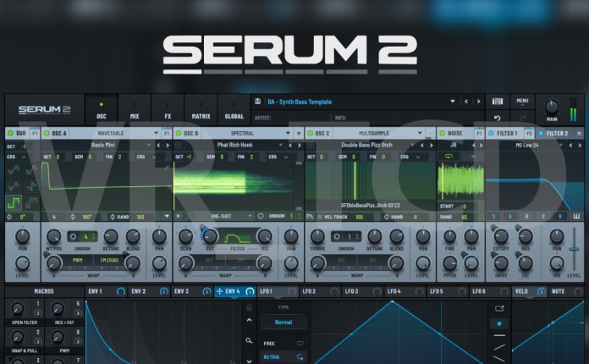The image size is (589, 364).
Task: Click the OSC A phase icon
Action: point(73,217)
